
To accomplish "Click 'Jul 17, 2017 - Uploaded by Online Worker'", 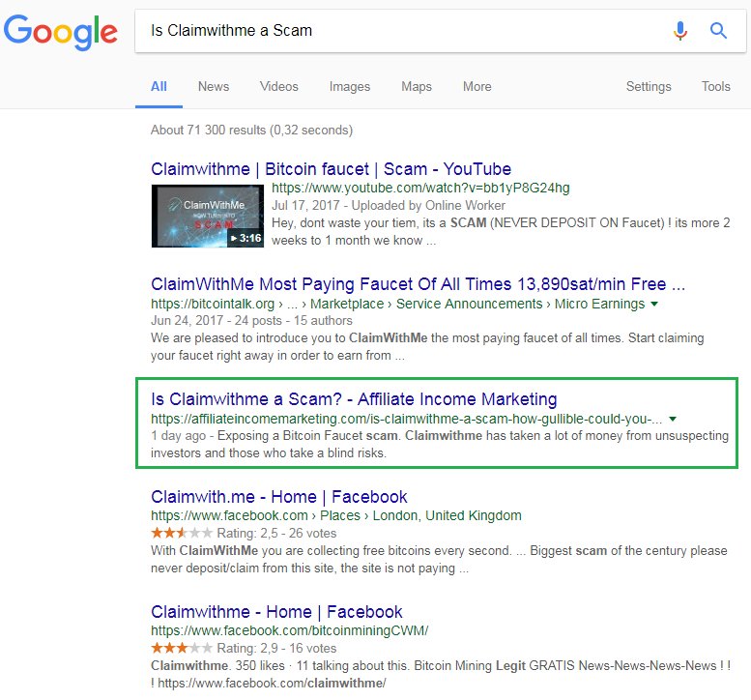I will click(x=389, y=206).
